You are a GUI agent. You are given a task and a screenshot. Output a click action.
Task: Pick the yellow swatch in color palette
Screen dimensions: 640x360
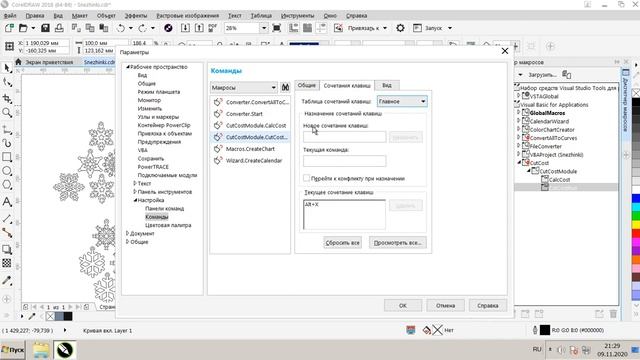[x=636, y=224]
